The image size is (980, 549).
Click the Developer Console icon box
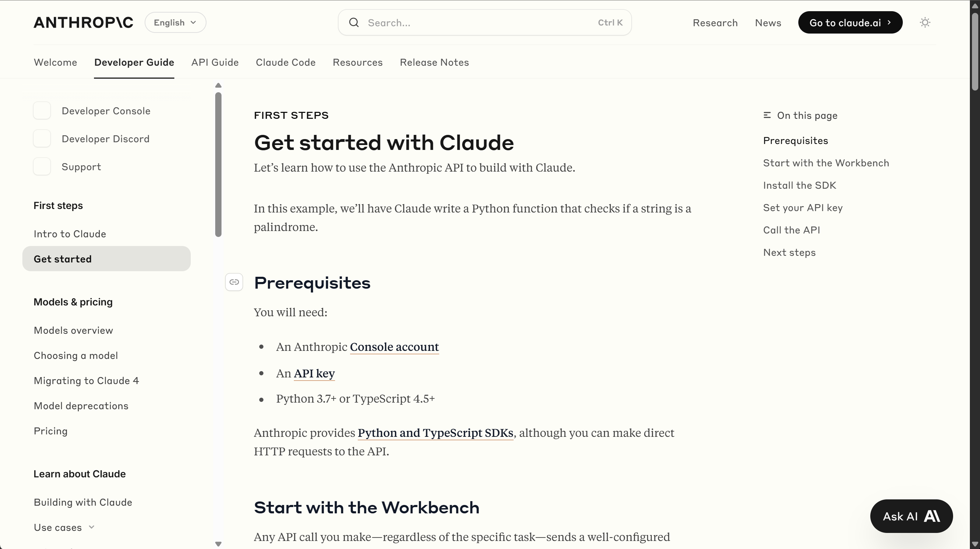42,111
